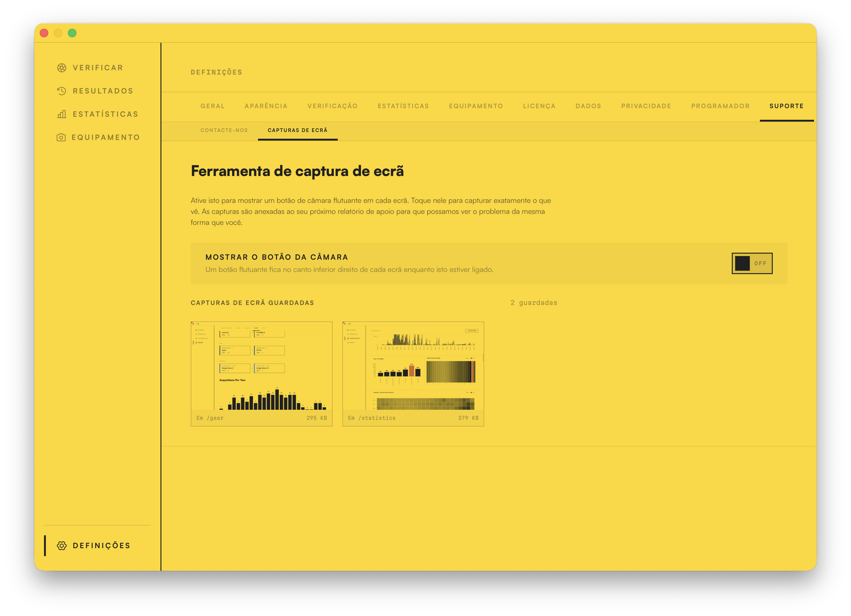Screen dimensions: 851x616
Task: Click the 'Ferramenta de captura de ecrã' title
Action: pos(297,171)
